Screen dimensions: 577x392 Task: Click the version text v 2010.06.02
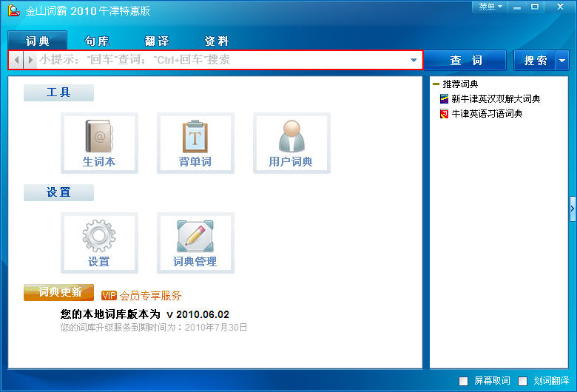[x=198, y=314]
